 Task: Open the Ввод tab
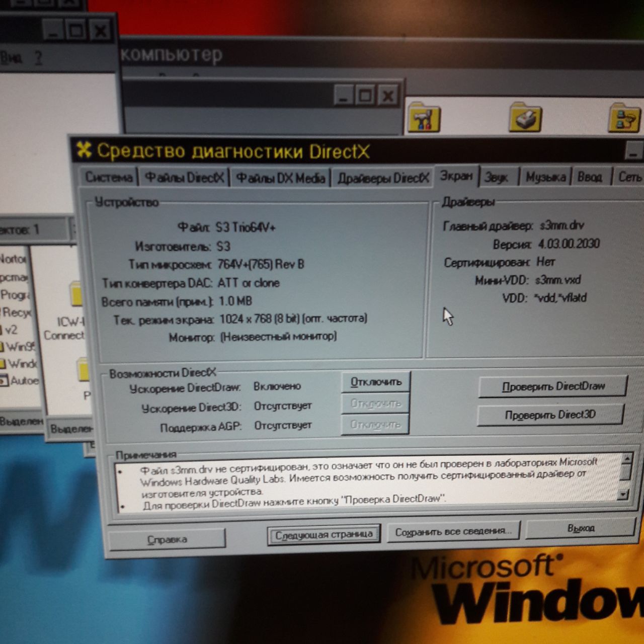pyautogui.click(x=590, y=177)
